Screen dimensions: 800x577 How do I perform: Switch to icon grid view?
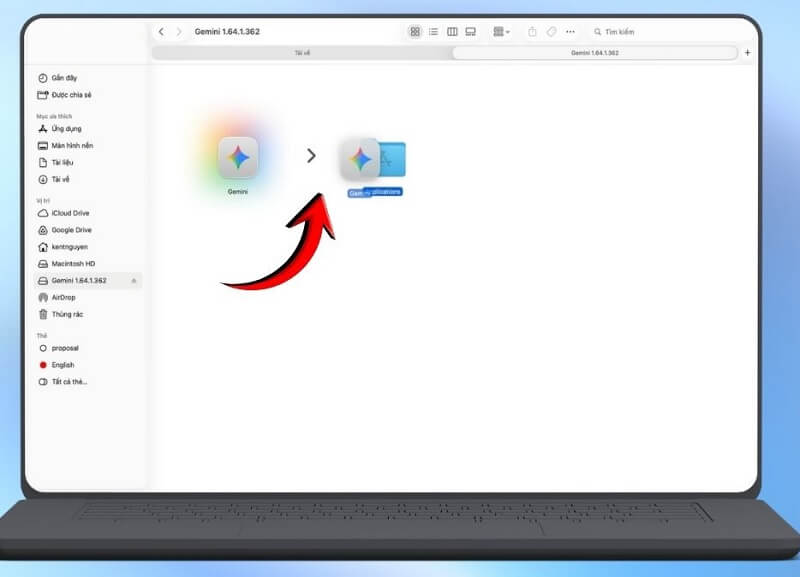[x=415, y=32]
